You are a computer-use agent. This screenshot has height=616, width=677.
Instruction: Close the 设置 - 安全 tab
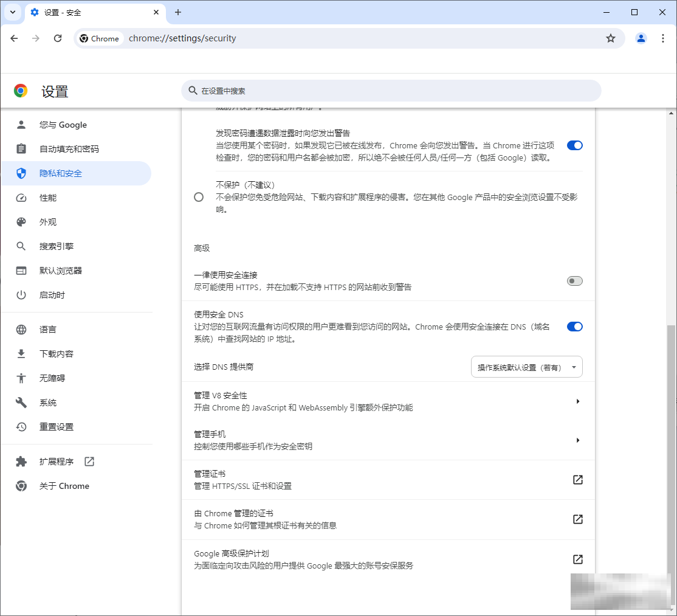coord(156,12)
